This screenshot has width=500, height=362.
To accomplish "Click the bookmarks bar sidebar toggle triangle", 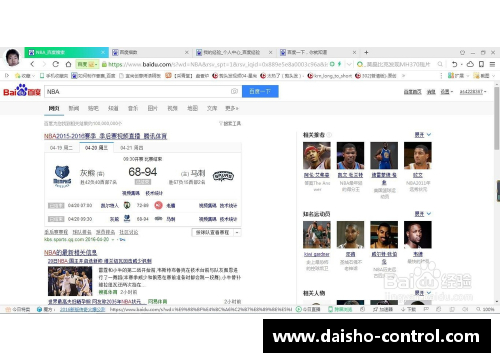I will pos(7,76).
